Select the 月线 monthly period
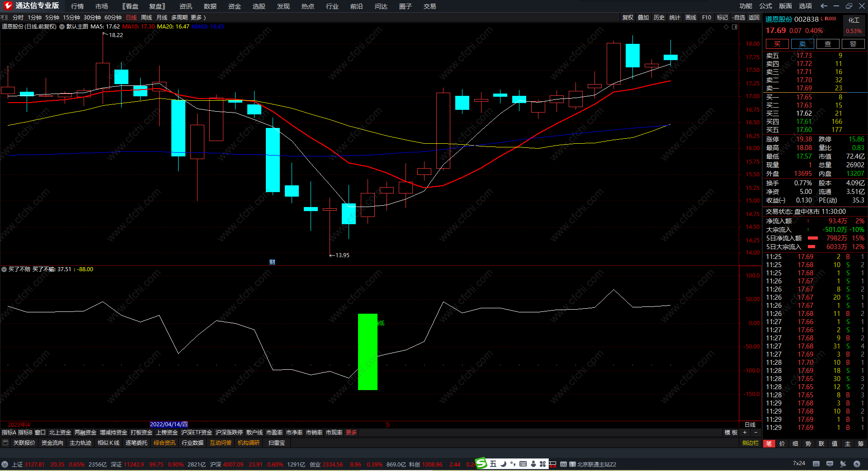The width and height of the screenshot is (868, 471). (x=162, y=18)
